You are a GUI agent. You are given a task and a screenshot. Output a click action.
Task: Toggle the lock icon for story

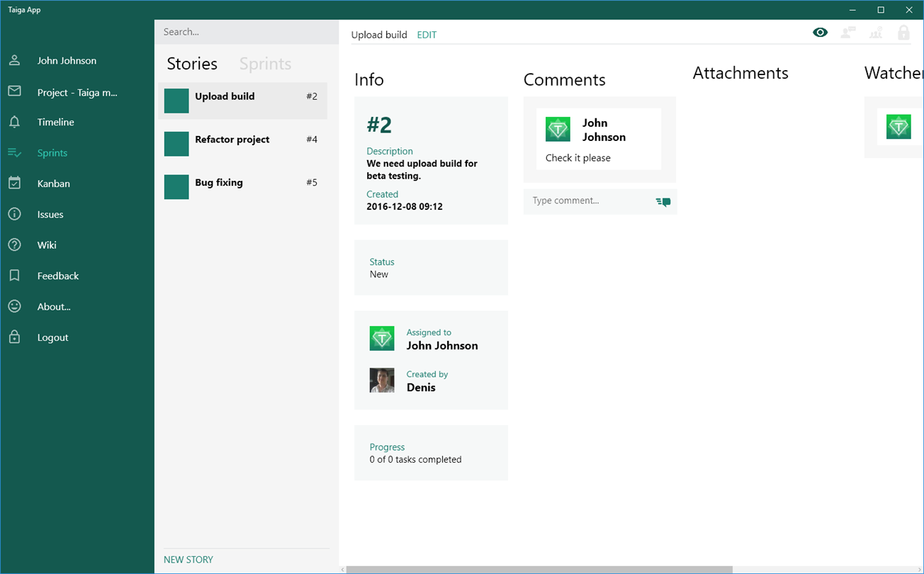pos(903,32)
